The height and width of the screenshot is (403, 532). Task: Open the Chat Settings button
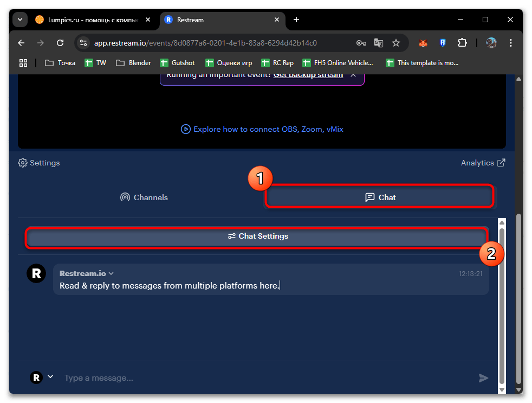(x=258, y=236)
